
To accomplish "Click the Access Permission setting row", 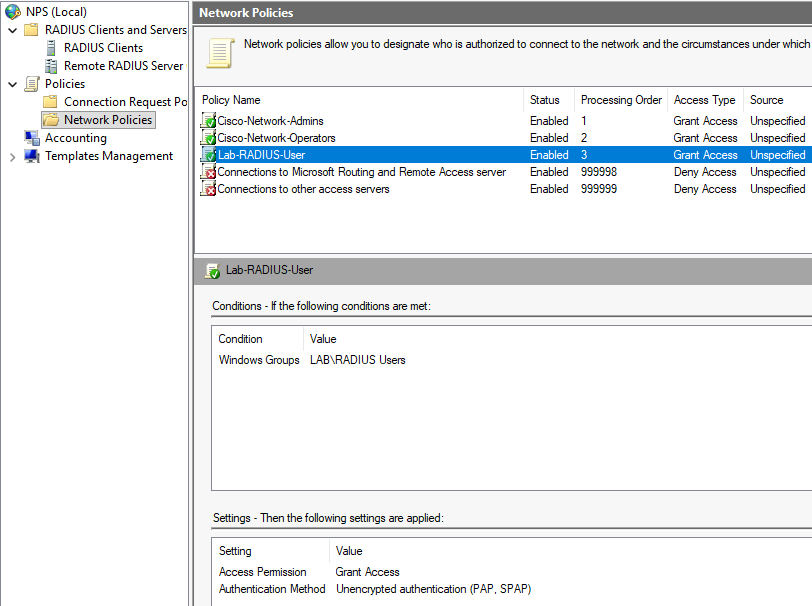I will [512, 572].
